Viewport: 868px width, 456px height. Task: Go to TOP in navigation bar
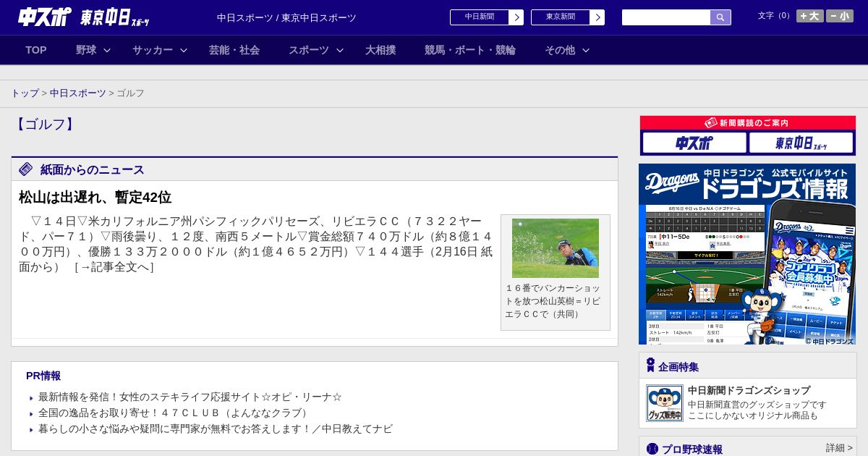tap(36, 50)
